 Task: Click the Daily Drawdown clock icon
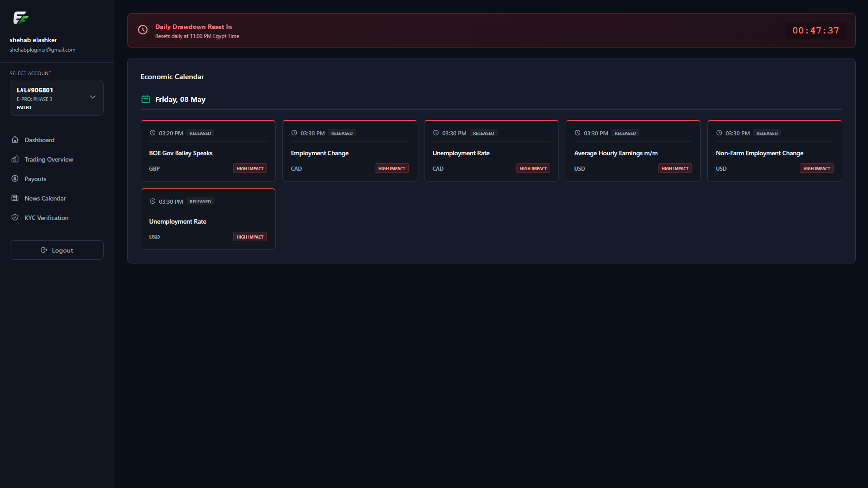(143, 30)
